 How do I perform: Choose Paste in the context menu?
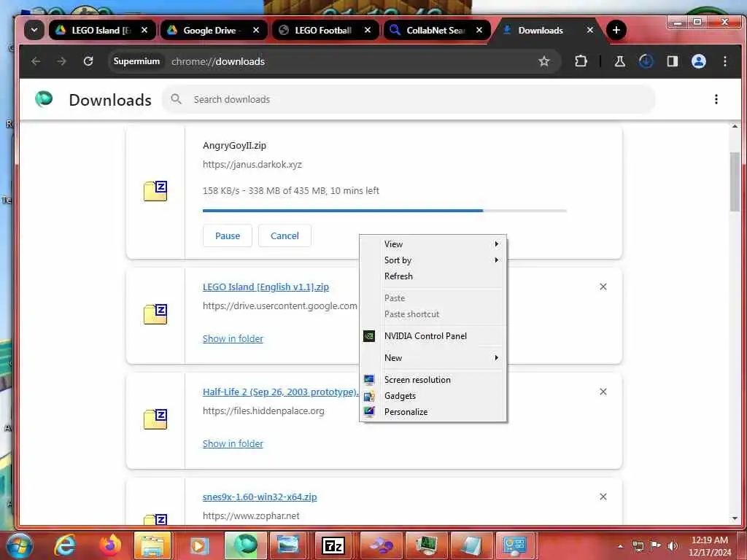(x=433, y=298)
